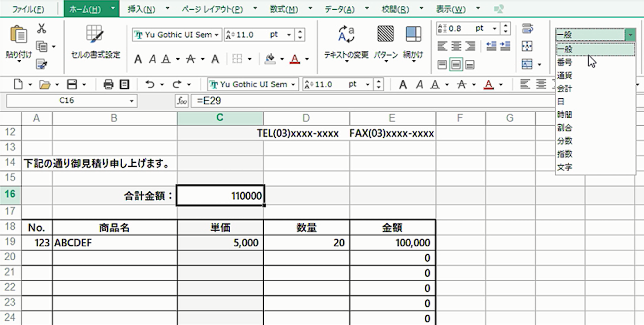Click the paste clipboard icon
This screenshot has width=644, height=325.
[19, 35]
